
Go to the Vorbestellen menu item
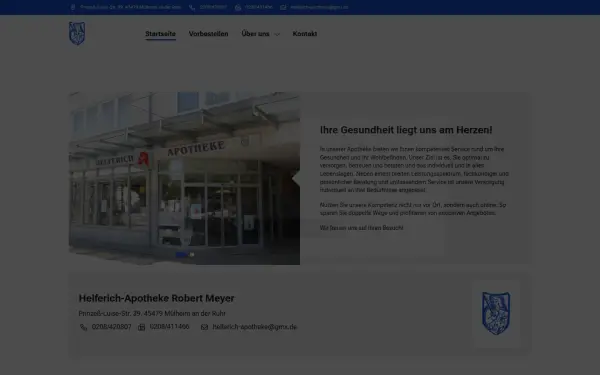[x=209, y=34]
